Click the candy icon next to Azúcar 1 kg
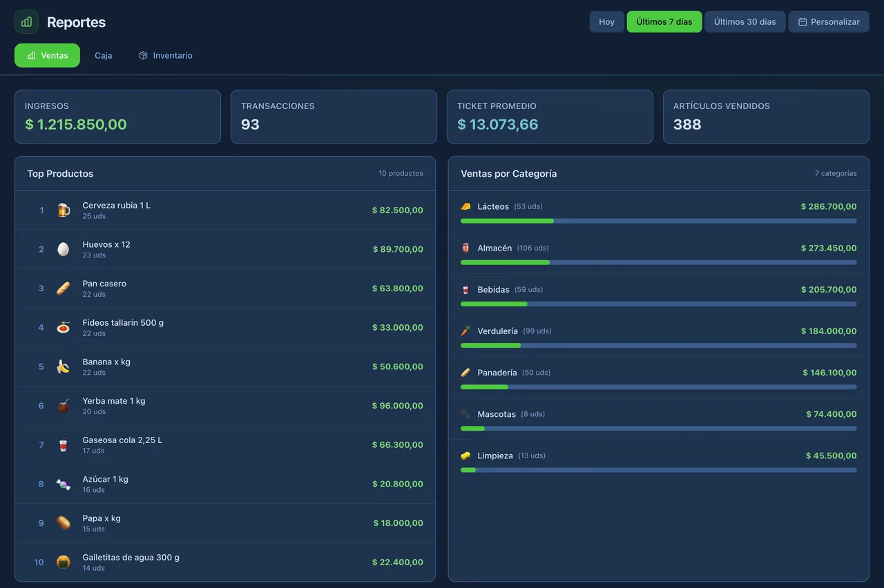884x588 pixels. click(64, 484)
